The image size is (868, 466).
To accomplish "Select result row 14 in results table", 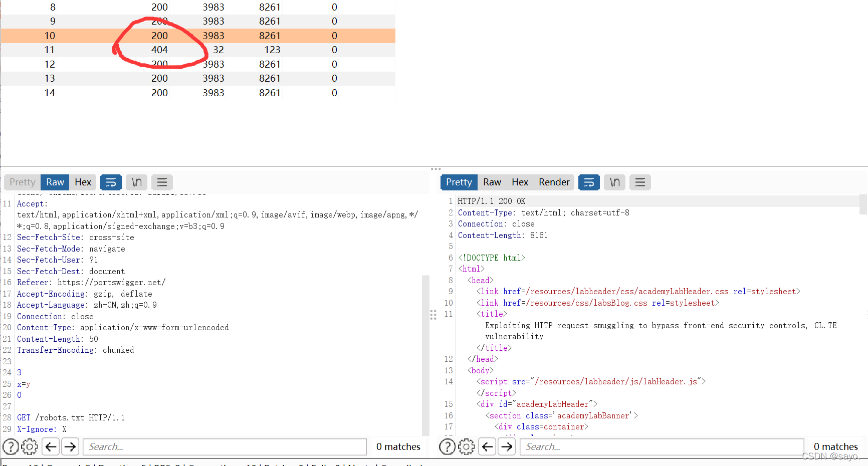I will 198,93.
